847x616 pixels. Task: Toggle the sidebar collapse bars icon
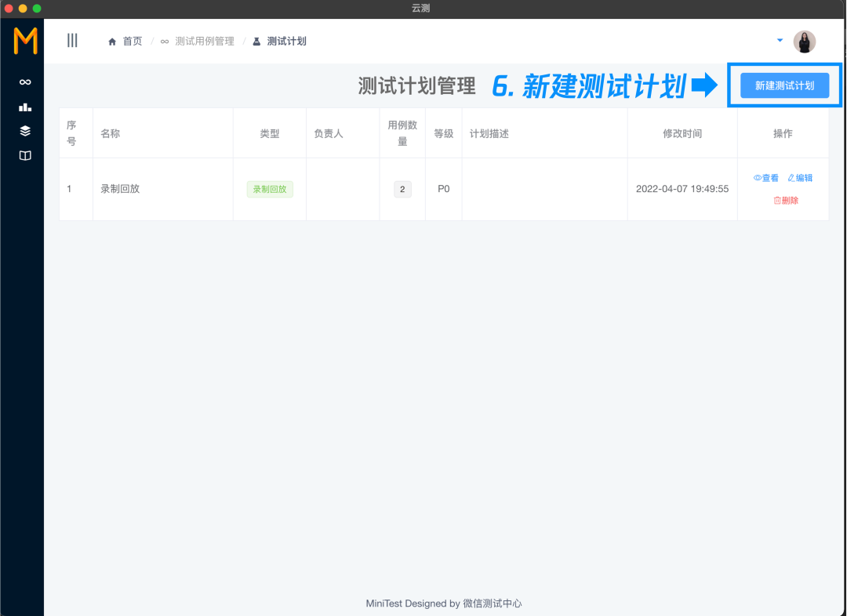pyautogui.click(x=72, y=41)
